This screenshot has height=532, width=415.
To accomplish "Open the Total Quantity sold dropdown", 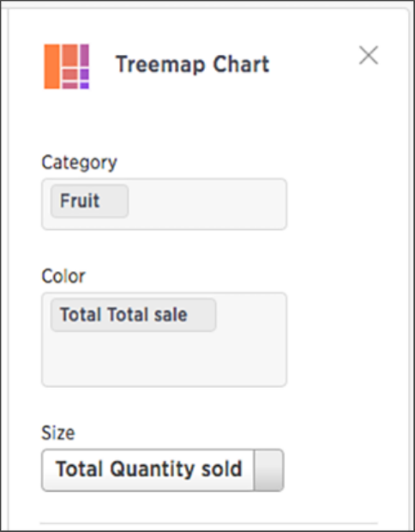I will point(162,470).
